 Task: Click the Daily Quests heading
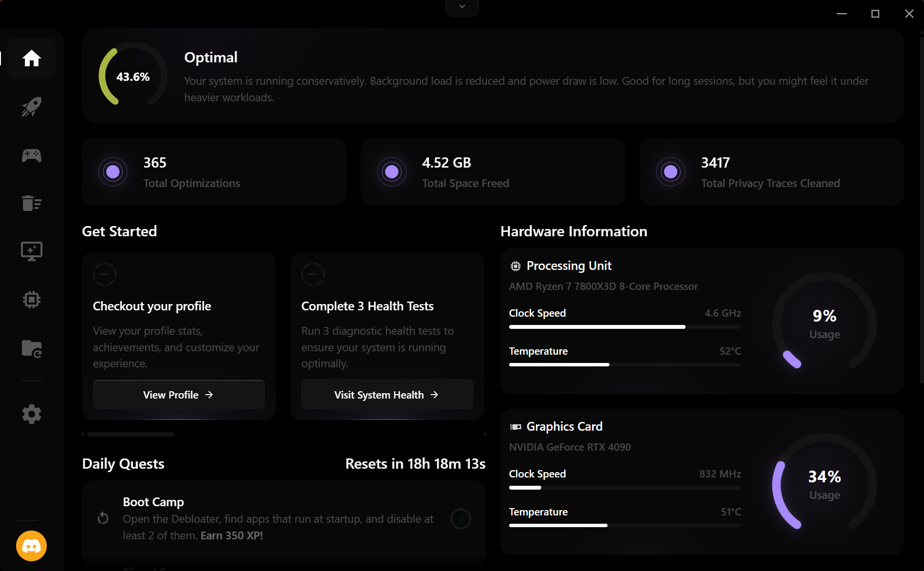point(123,464)
